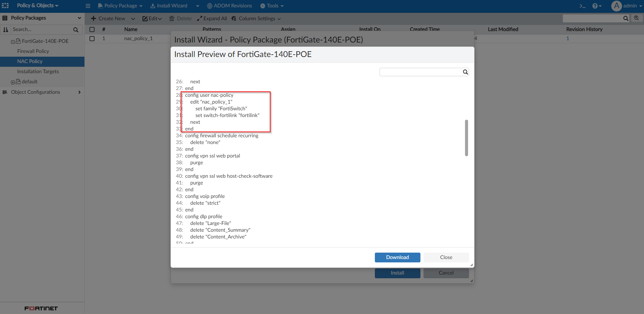Focus the top-right table search field
Viewport: 644px width, 314px height.
coord(593,19)
